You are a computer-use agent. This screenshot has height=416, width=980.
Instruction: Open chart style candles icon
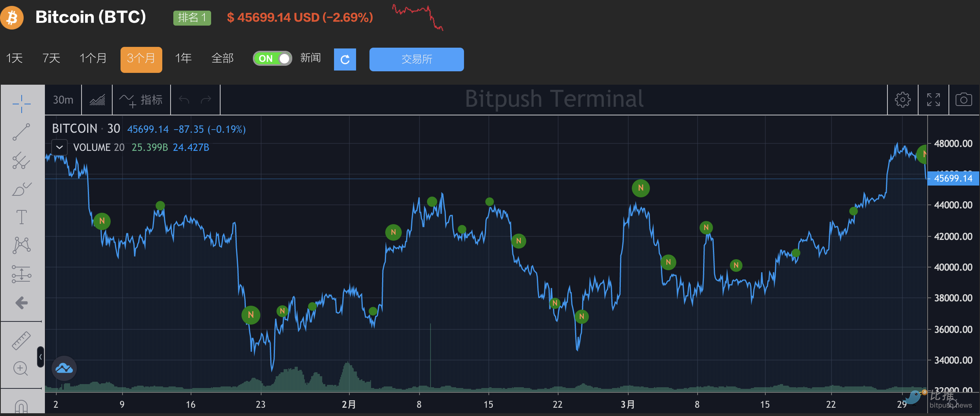tap(97, 100)
